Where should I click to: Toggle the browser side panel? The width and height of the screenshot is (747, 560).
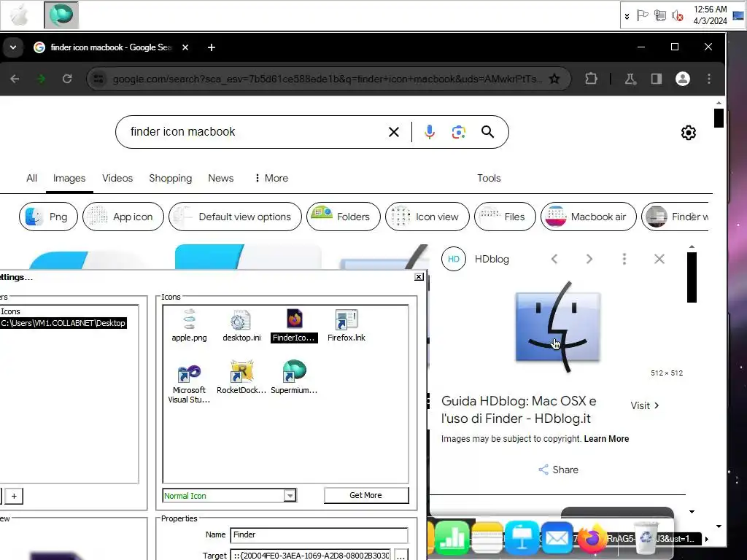point(657,79)
